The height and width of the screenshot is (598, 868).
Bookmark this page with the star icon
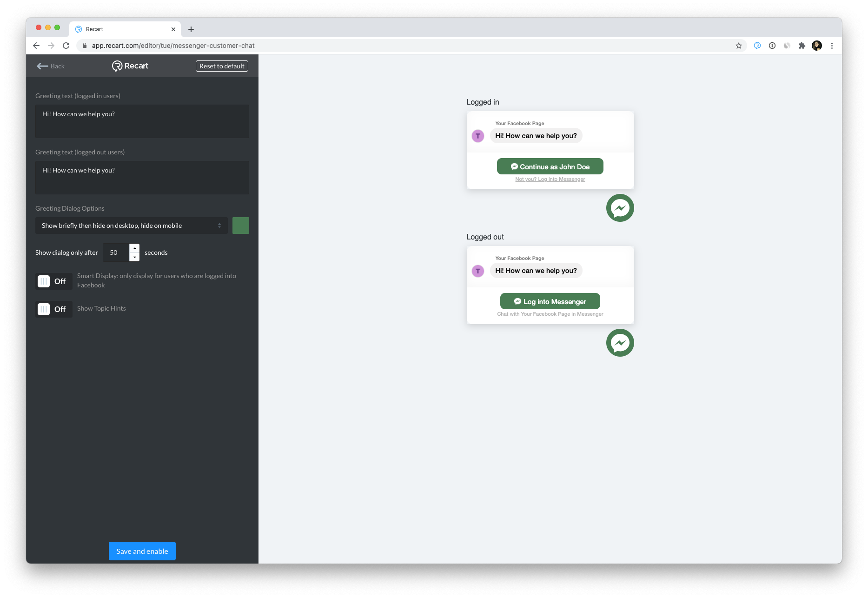[x=738, y=46]
